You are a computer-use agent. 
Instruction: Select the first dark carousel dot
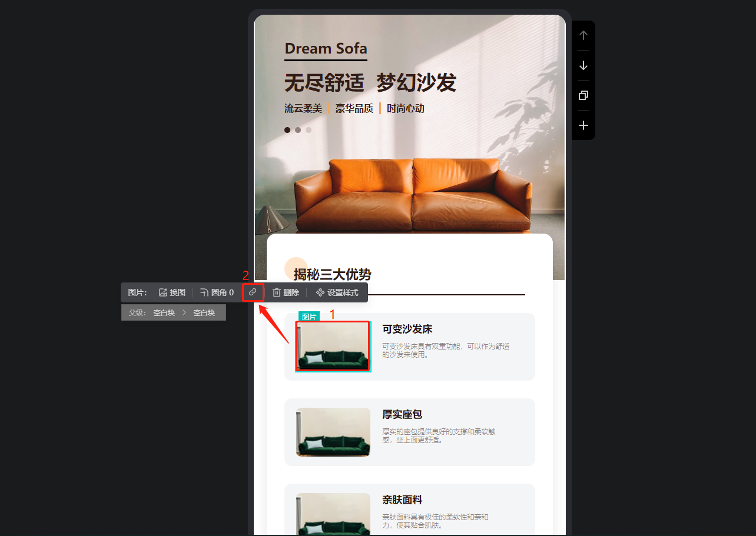[x=287, y=130]
